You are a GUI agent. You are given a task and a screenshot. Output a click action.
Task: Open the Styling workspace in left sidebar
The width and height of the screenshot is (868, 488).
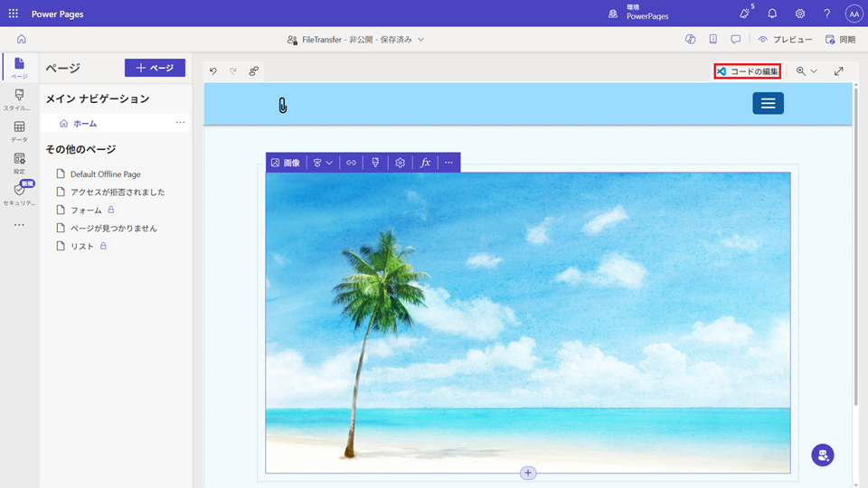[19, 99]
